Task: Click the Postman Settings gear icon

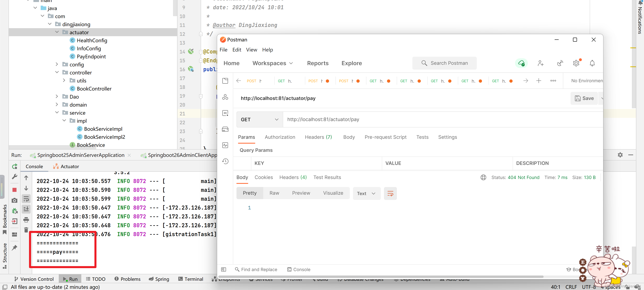Action: [x=577, y=63]
